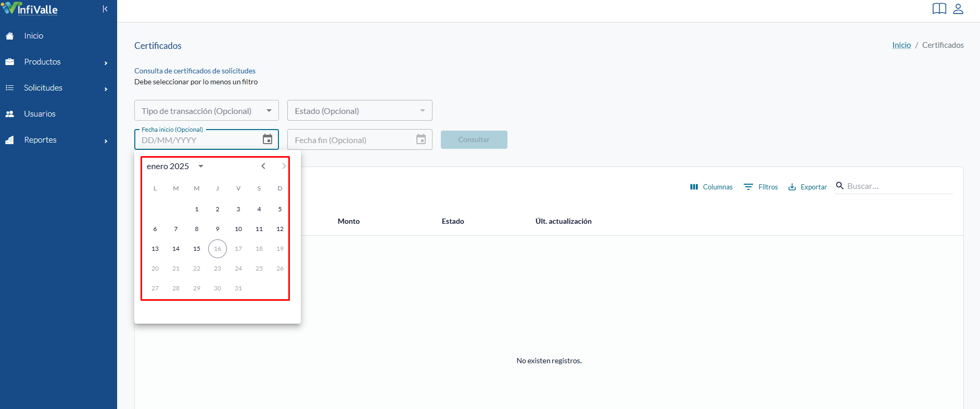The width and height of the screenshot is (980, 409).
Task: Click the Usuarios people icon
Action: [9, 114]
